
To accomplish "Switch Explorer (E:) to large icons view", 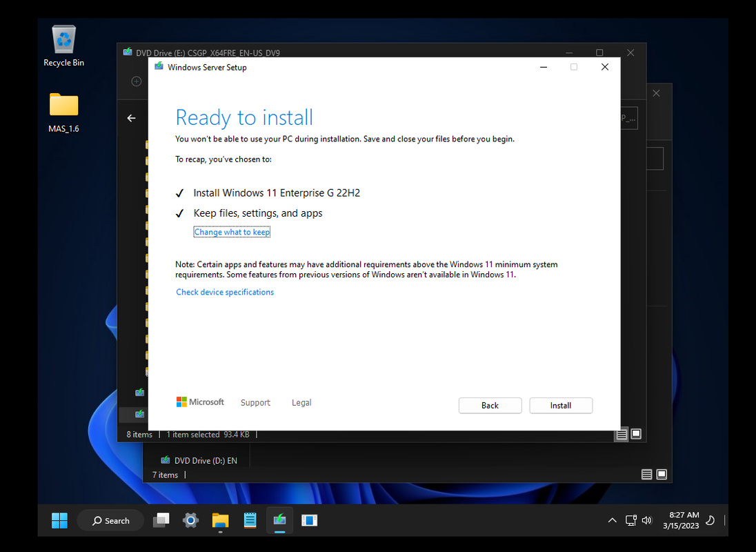I will [x=637, y=434].
